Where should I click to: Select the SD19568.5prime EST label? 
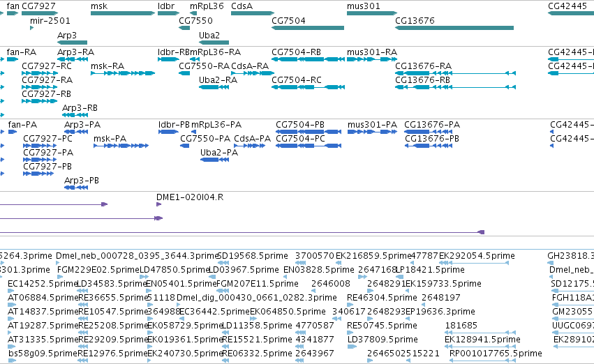(253, 256)
